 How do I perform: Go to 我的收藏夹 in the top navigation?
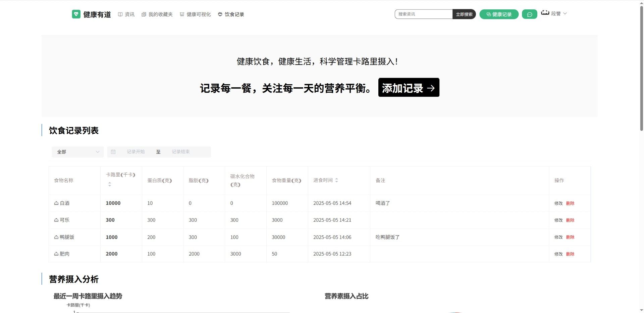tap(157, 14)
